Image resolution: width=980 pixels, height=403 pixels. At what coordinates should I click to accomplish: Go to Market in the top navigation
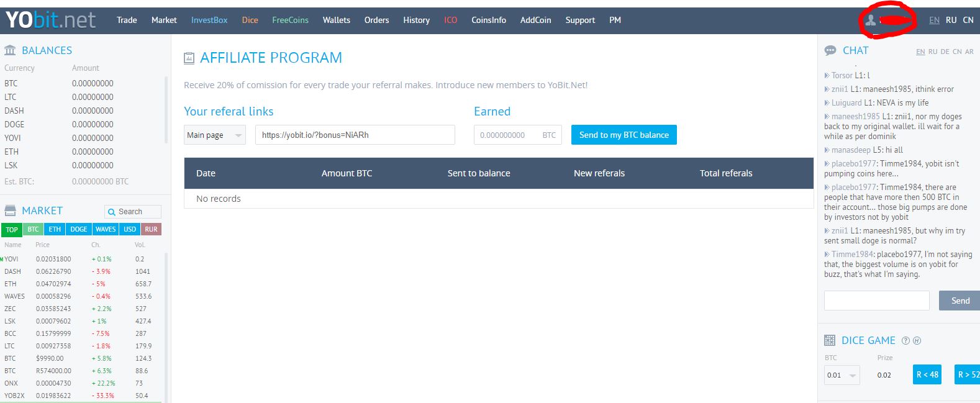[164, 20]
